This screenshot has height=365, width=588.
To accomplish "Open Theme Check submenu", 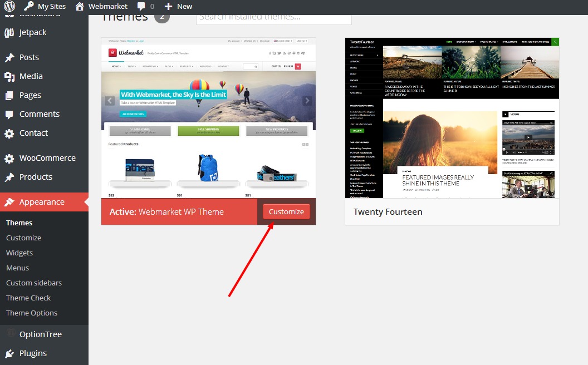I will tap(28, 298).
